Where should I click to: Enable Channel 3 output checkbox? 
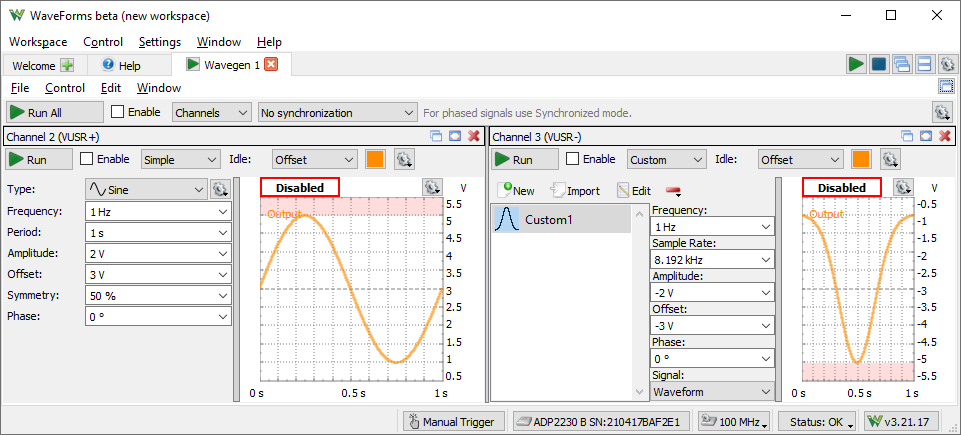coord(573,159)
